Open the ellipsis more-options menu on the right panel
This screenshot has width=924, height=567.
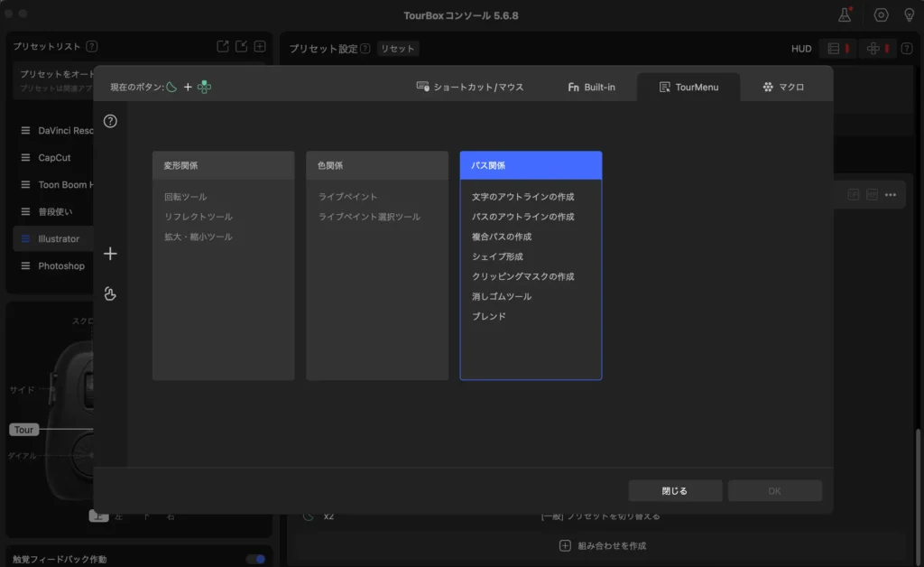pos(892,193)
